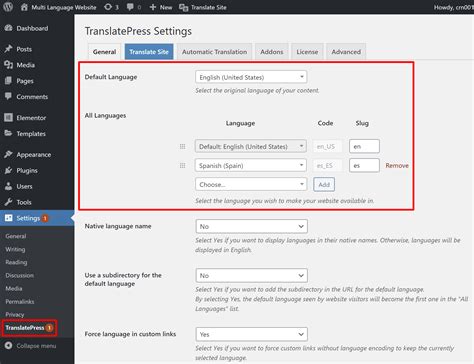Open the Default: English (United States) language dropdown
The width and height of the screenshot is (474, 364).
pyautogui.click(x=251, y=146)
